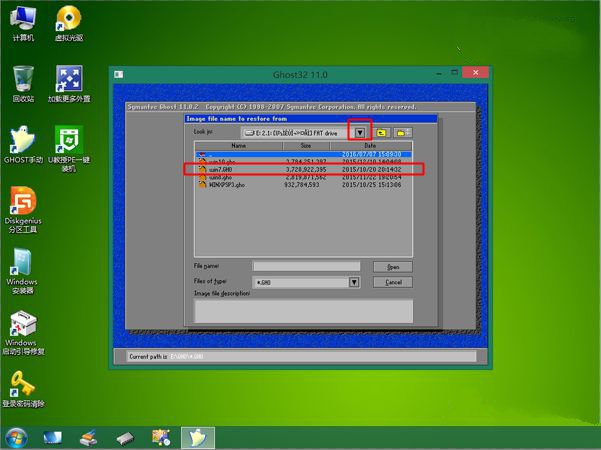This screenshot has width=601, height=450.
Task: Click the size 3,728,922,395 of win7.GHO
Action: click(x=306, y=169)
